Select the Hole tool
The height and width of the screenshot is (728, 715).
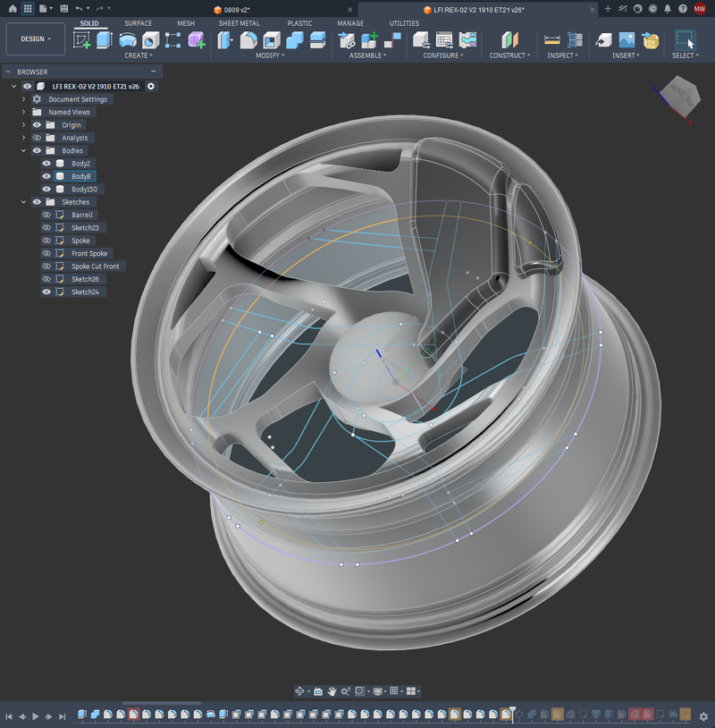[x=150, y=40]
